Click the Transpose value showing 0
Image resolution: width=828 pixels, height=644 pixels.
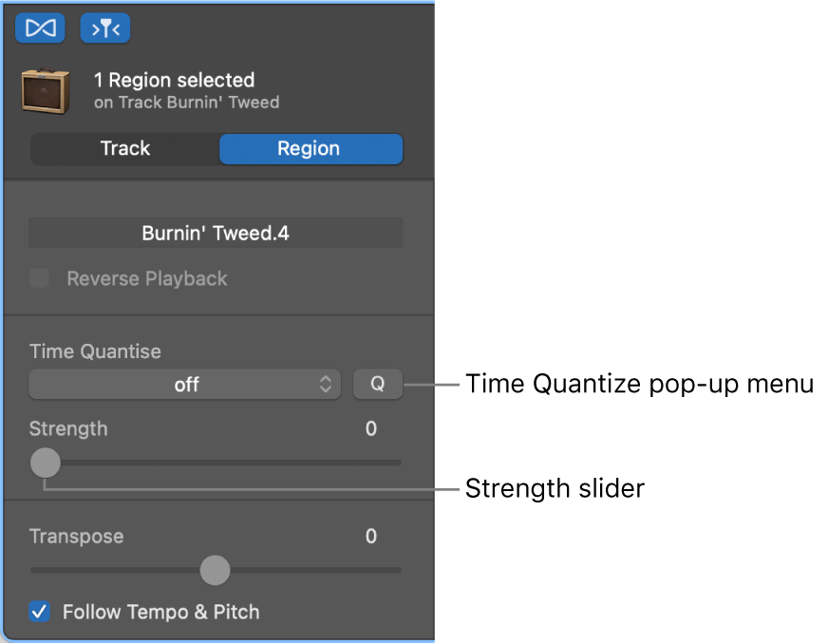[x=370, y=536]
